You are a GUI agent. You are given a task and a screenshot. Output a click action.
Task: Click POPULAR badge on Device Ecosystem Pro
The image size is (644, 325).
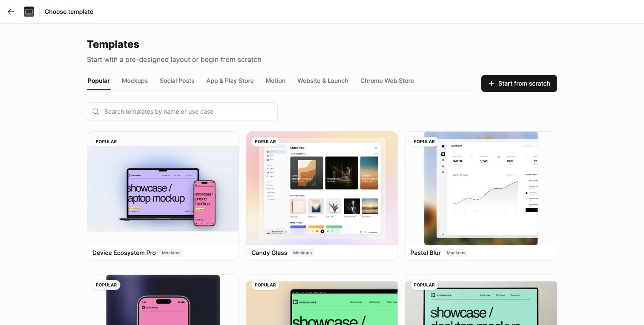pos(106,141)
